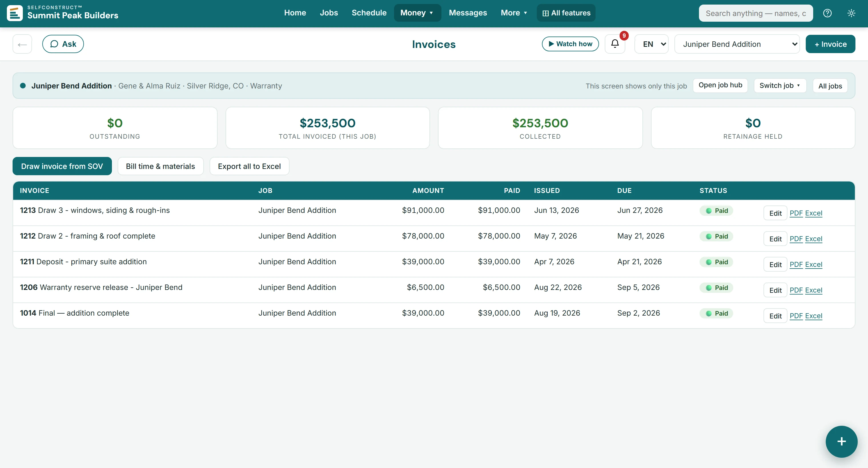Screen dimensions: 868x468
Task: Click the $253,500 Collected card
Action: coord(540,128)
